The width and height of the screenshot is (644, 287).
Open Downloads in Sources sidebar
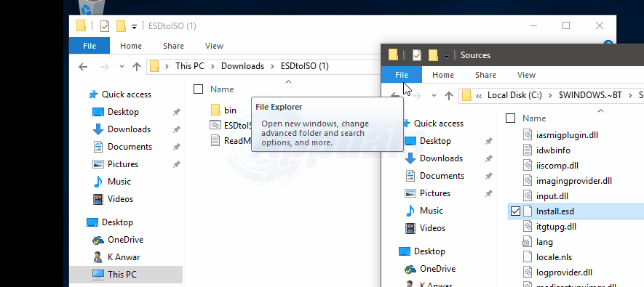tap(441, 158)
